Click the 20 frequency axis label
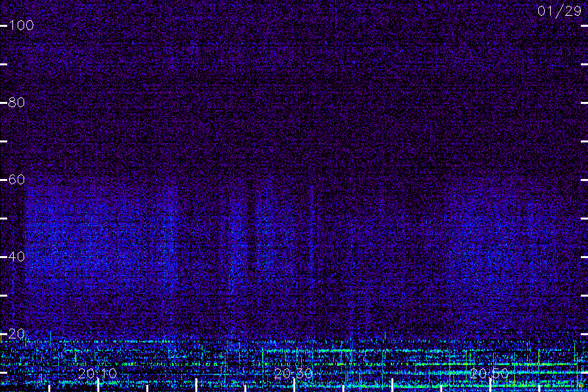This screenshot has height=392, width=588. (x=16, y=334)
